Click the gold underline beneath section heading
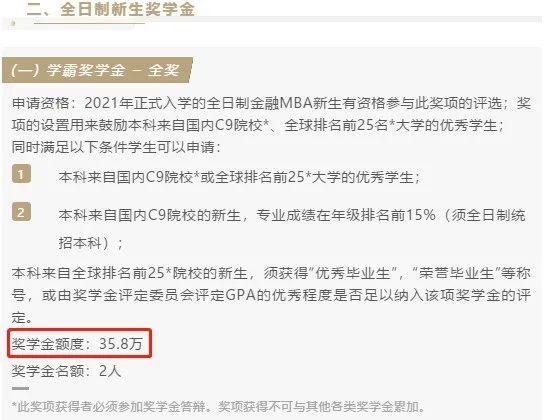The height and width of the screenshot is (420, 545). click(89, 24)
